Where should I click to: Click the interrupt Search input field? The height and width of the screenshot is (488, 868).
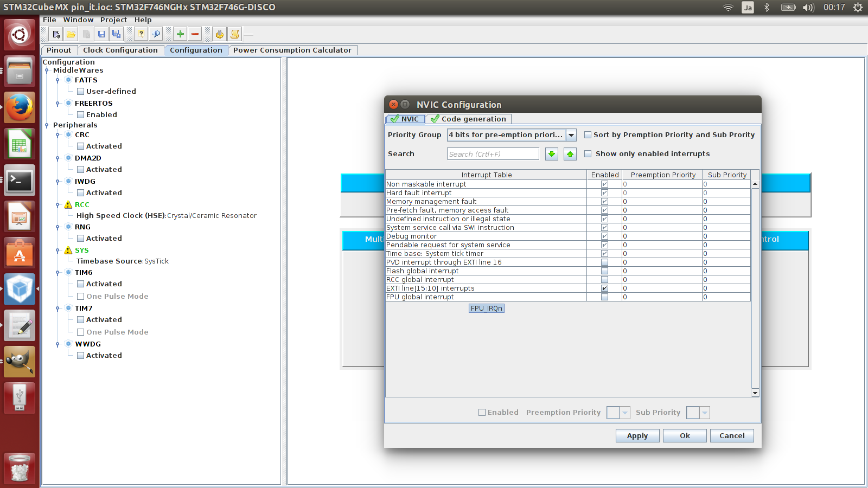click(493, 154)
